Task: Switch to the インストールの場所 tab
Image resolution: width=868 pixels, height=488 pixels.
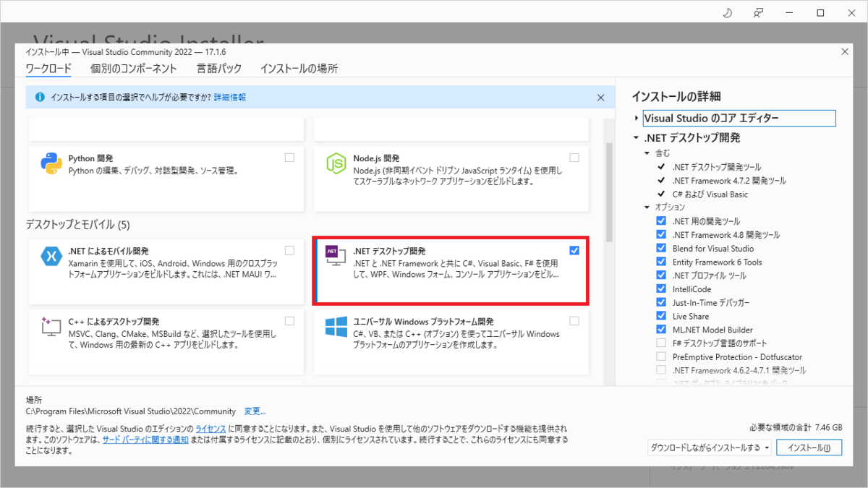Action: click(x=299, y=69)
